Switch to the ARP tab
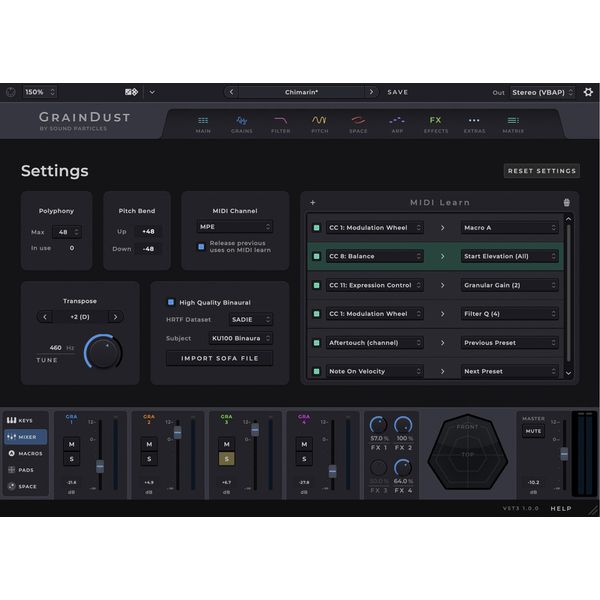Viewport: 600px width, 600px height. (x=397, y=125)
